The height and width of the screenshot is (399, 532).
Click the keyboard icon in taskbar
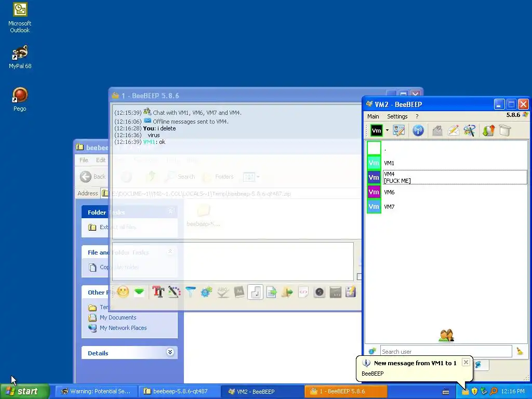[x=445, y=392]
